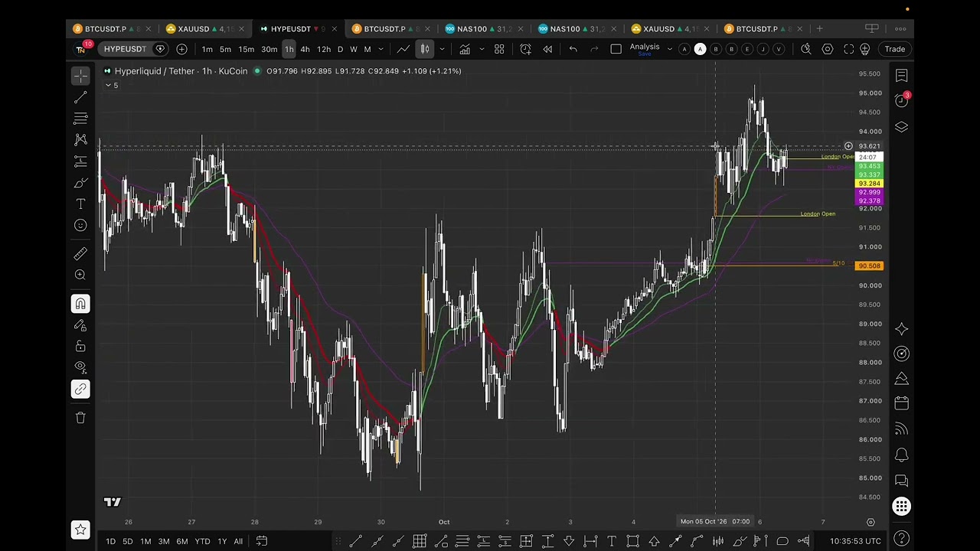
Task: Open a new tab with plus
Action: pyautogui.click(x=819, y=29)
